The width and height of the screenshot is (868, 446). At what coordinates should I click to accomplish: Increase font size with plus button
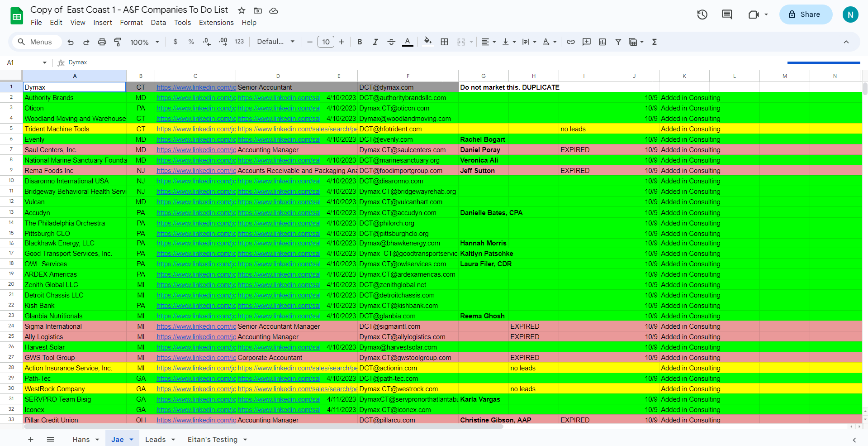coord(342,42)
